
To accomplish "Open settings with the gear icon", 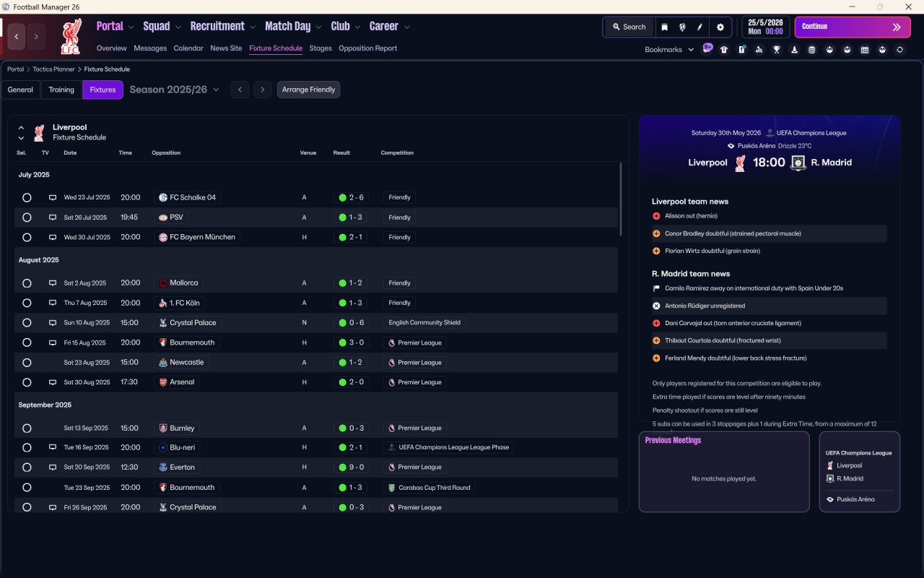I will pos(720,27).
